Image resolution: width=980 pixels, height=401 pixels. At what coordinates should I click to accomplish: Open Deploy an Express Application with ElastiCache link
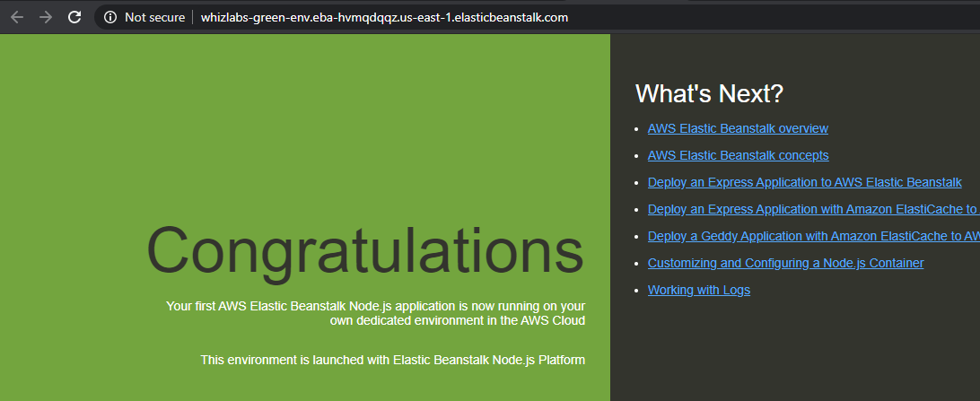(x=814, y=209)
